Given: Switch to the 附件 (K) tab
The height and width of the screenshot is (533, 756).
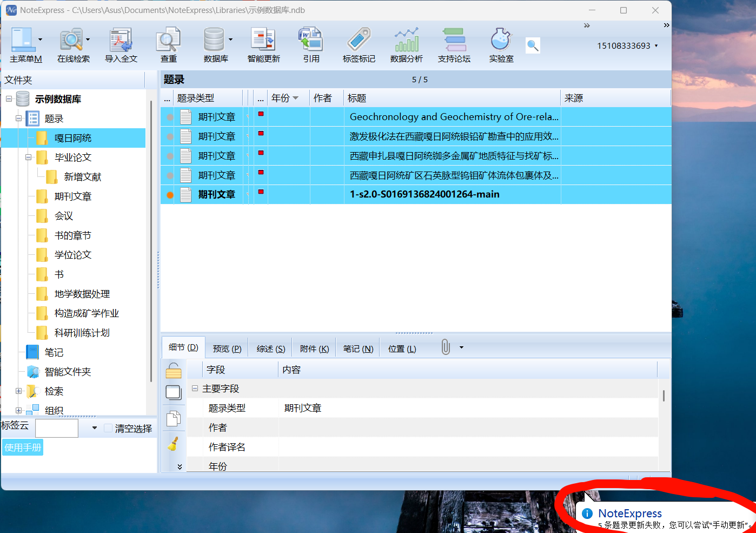Looking at the screenshot, I should tap(314, 349).
